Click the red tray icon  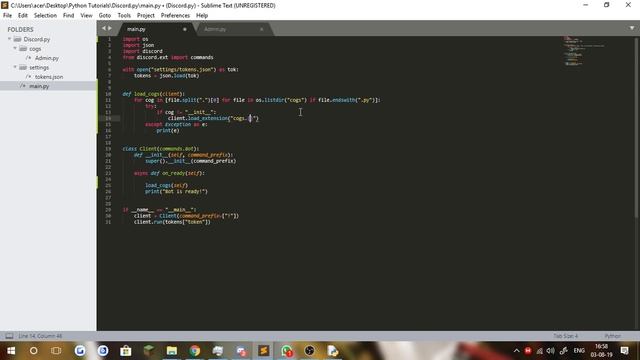coord(528,351)
